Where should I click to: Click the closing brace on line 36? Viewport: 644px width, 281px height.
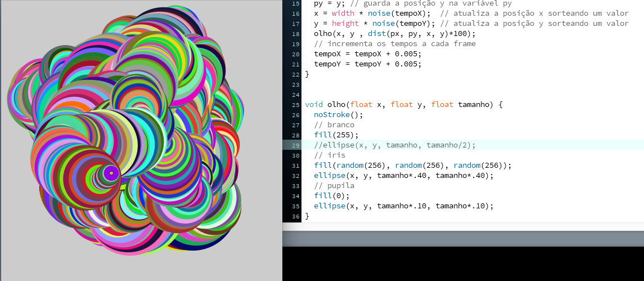click(x=307, y=216)
